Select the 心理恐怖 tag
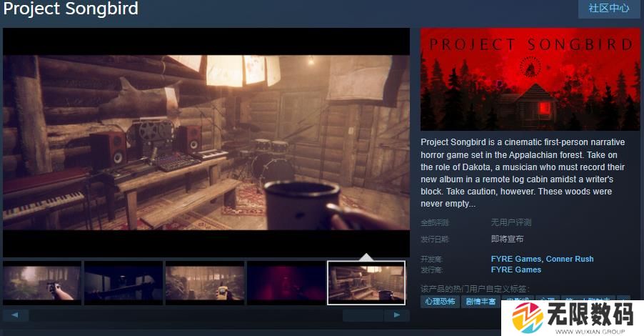The image size is (644, 336). pos(440,302)
